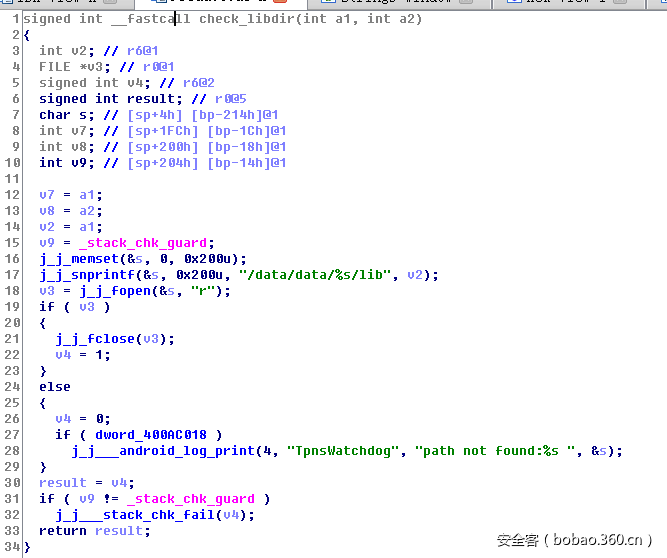The width and height of the screenshot is (667, 558).
Task: Click the j_j_memset call
Action: click(79, 259)
